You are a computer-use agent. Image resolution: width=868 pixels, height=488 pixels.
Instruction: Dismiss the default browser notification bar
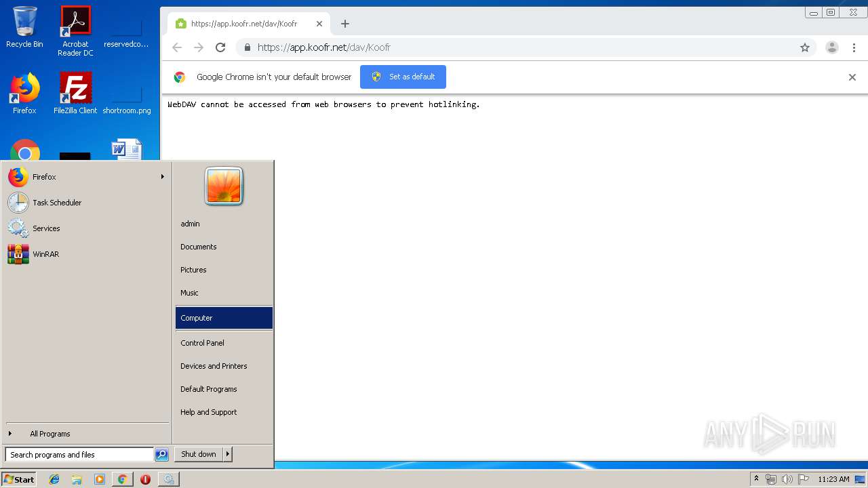tap(852, 77)
